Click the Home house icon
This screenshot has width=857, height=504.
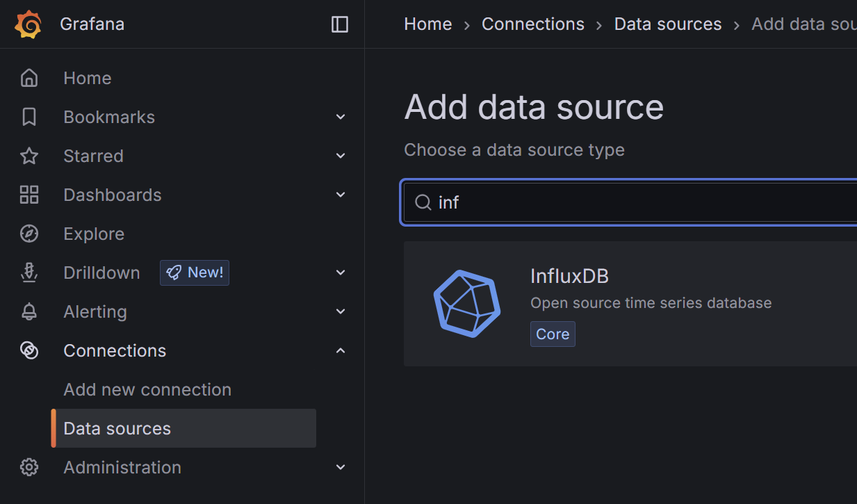pyautogui.click(x=29, y=78)
